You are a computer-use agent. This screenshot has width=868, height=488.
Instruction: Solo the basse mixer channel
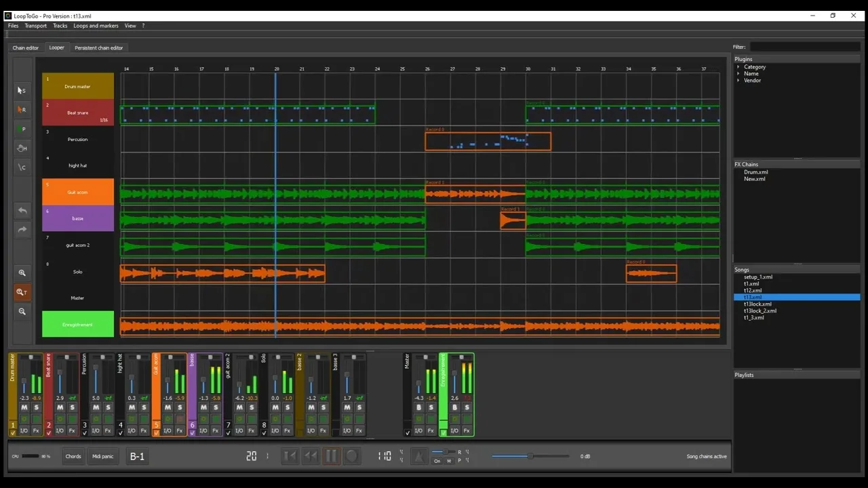(x=216, y=407)
